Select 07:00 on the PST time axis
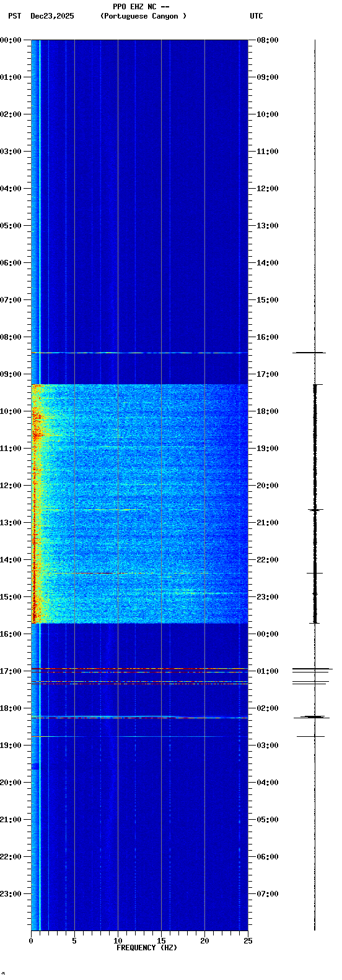Screen dimensions: 342x980 (x=11, y=300)
